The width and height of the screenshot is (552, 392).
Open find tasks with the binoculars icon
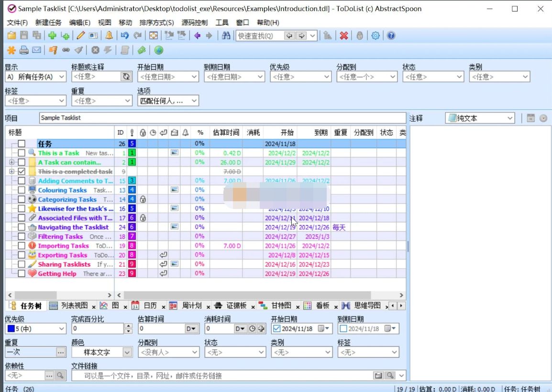226,35
